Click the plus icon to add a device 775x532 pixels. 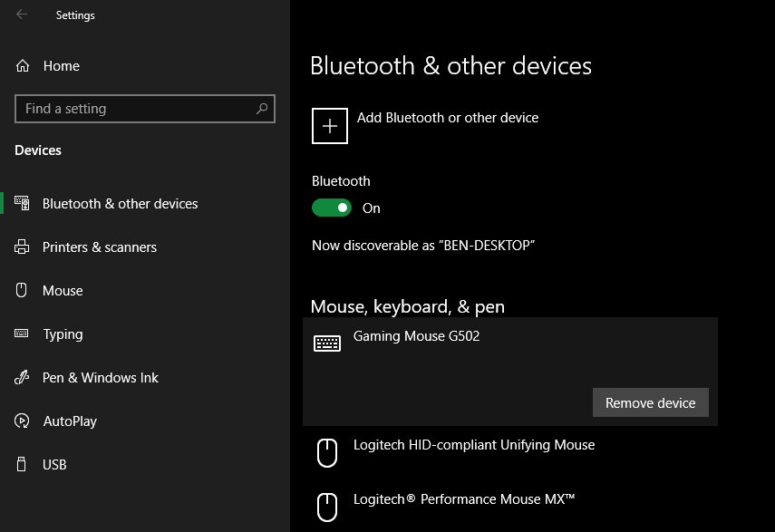329,125
